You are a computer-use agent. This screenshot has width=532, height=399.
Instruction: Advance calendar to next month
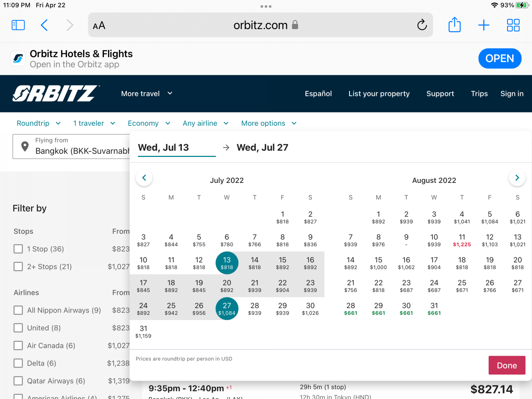coord(517,178)
